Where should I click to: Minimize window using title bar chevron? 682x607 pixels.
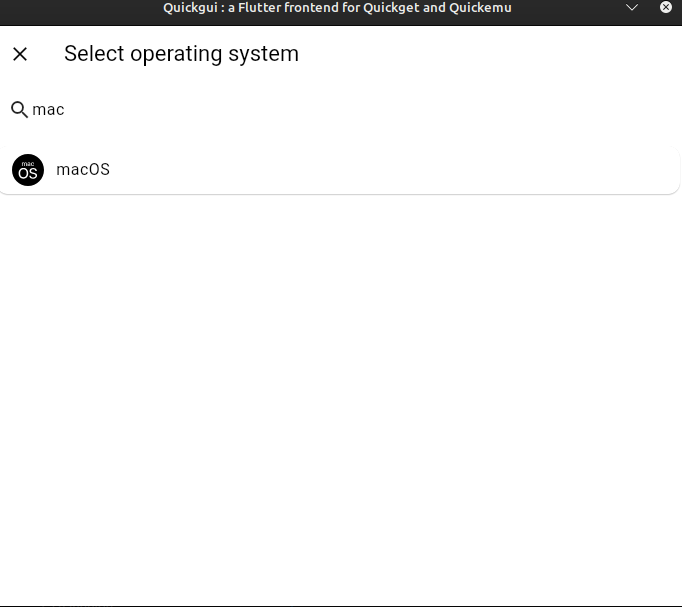(x=632, y=8)
